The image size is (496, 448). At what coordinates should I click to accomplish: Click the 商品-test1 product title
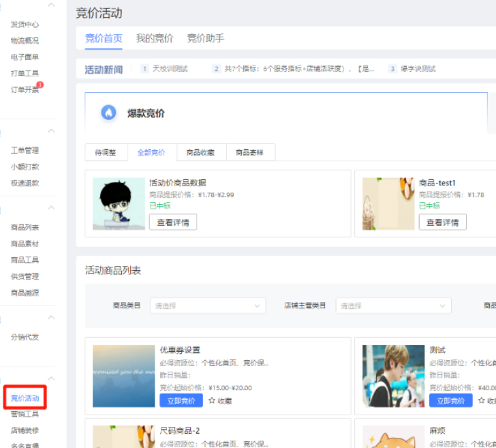pyautogui.click(x=437, y=183)
